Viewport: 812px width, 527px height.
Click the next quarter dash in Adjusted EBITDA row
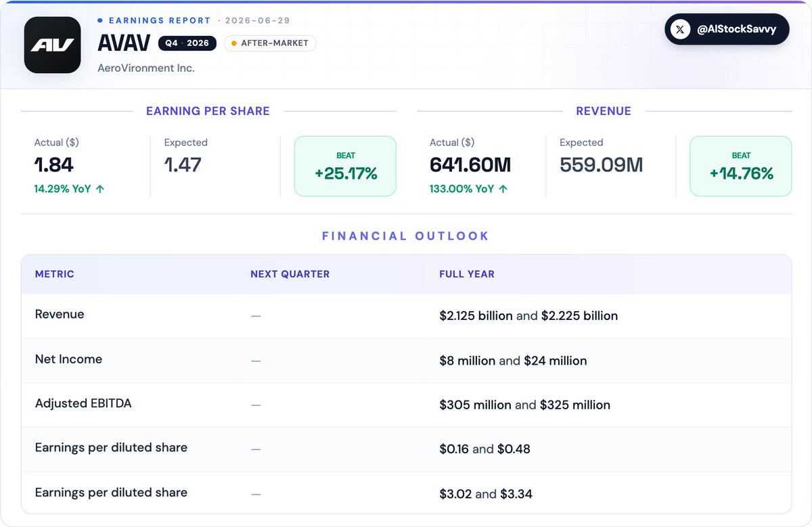click(256, 405)
